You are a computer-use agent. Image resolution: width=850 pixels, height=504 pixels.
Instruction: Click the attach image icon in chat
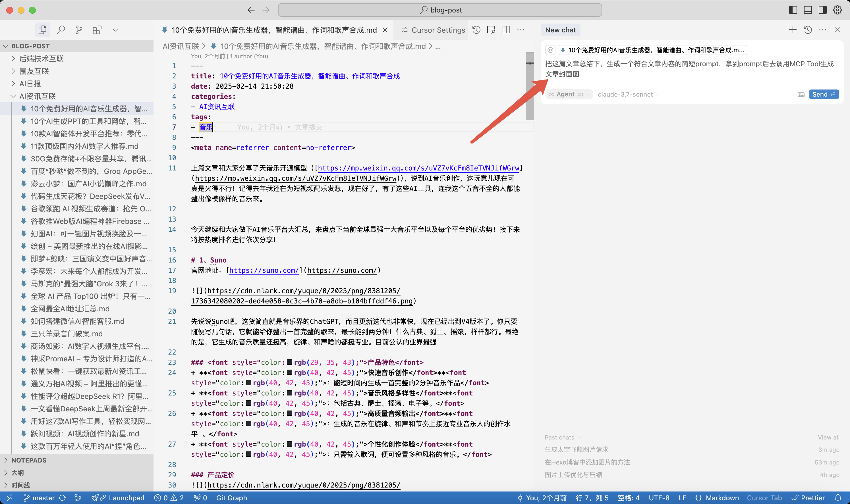[801, 94]
